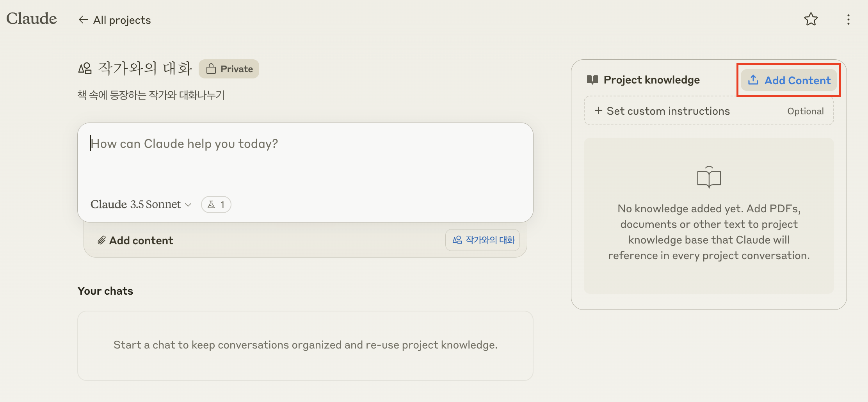Screen dimensions: 868x402
Task: Click the paperclip Add content icon
Action: point(101,240)
